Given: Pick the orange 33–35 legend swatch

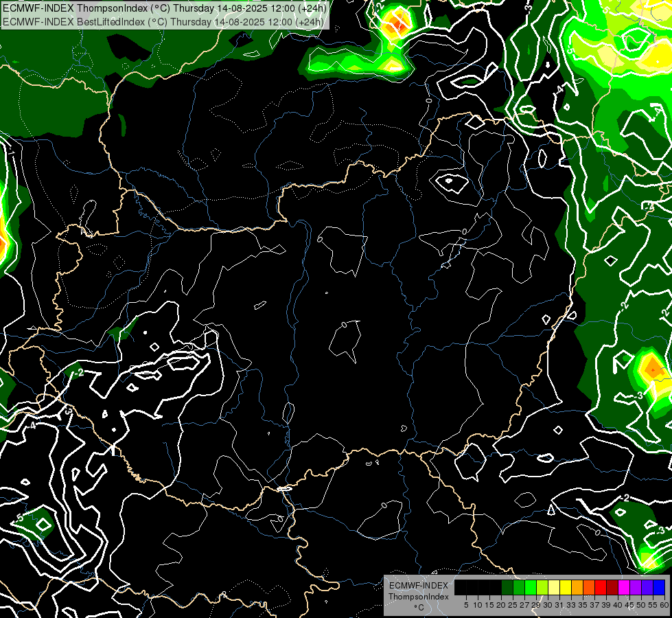Looking at the screenshot, I should (x=577, y=587).
